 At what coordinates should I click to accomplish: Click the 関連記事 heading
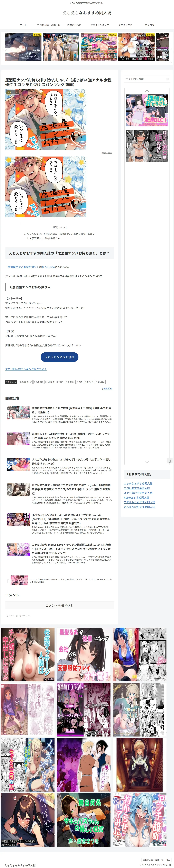[x=12, y=398]
